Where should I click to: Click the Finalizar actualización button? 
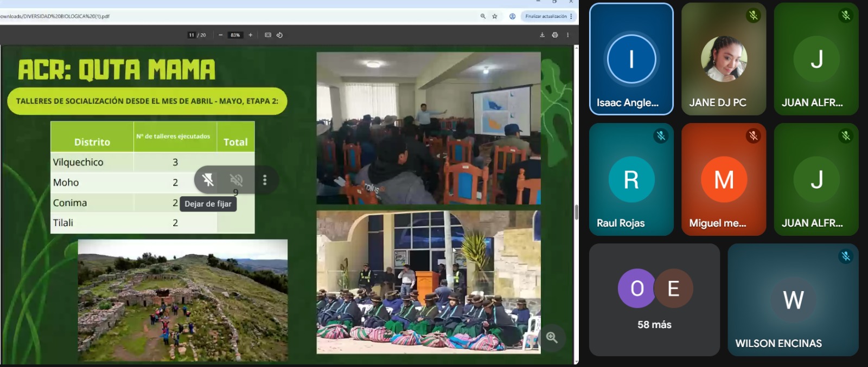546,16
